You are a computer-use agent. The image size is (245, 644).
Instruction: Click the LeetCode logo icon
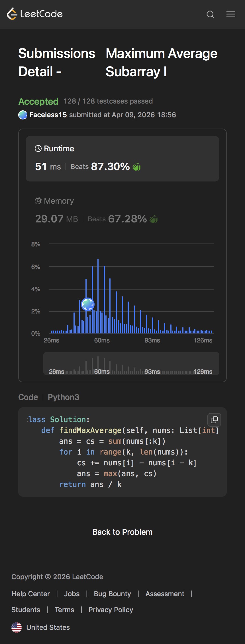coord(12,14)
